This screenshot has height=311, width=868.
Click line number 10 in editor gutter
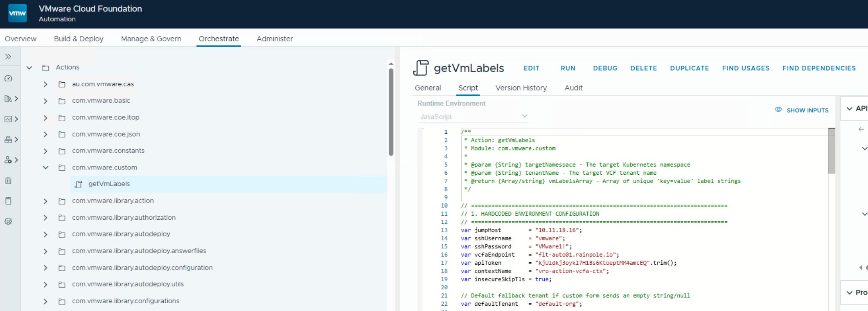tap(444, 206)
